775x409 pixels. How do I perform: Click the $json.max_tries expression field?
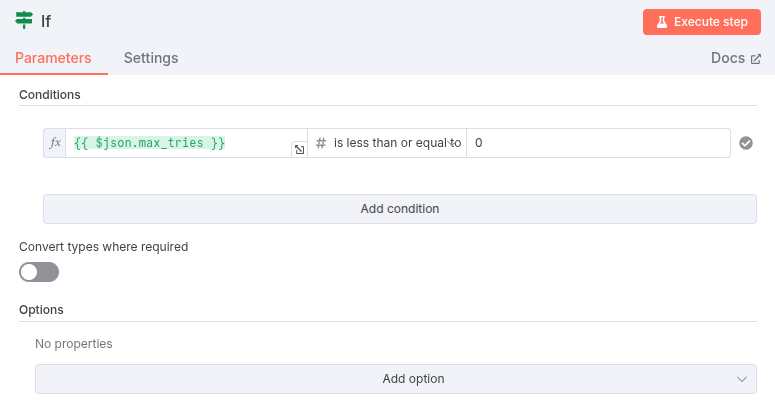(x=180, y=143)
